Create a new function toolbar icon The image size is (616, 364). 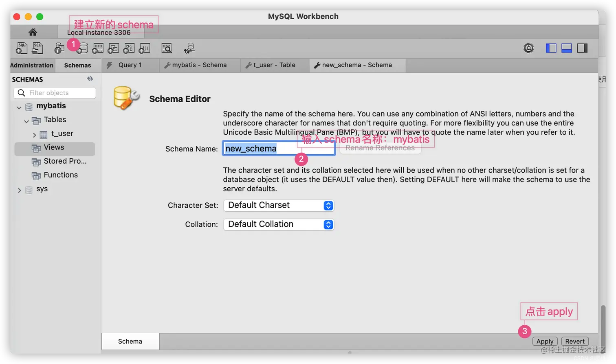click(x=145, y=48)
